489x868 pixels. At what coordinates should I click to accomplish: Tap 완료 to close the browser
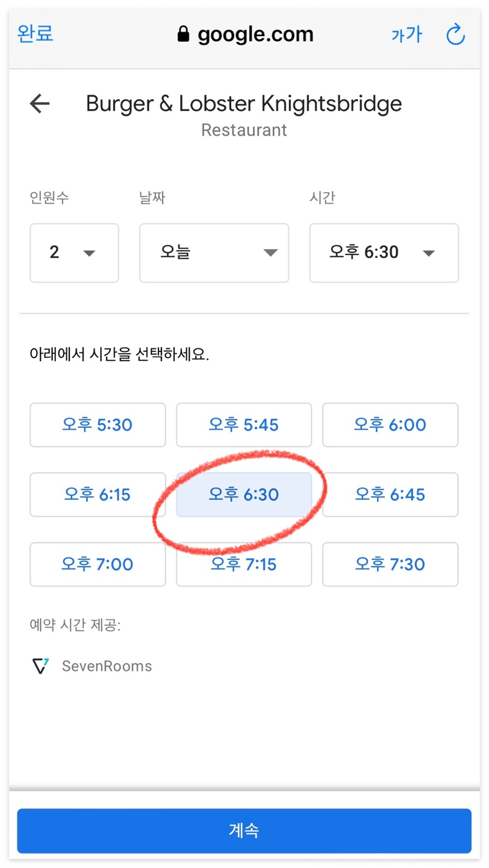click(x=35, y=33)
